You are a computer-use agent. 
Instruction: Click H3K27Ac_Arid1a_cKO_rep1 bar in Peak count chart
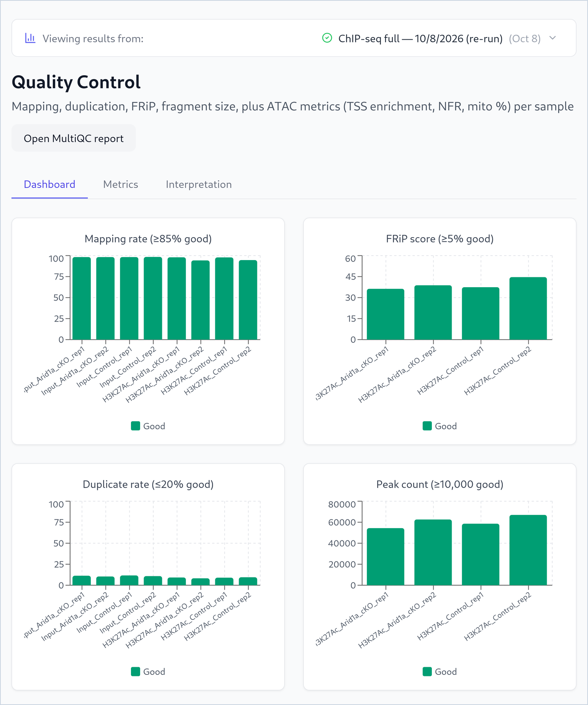[386, 557]
